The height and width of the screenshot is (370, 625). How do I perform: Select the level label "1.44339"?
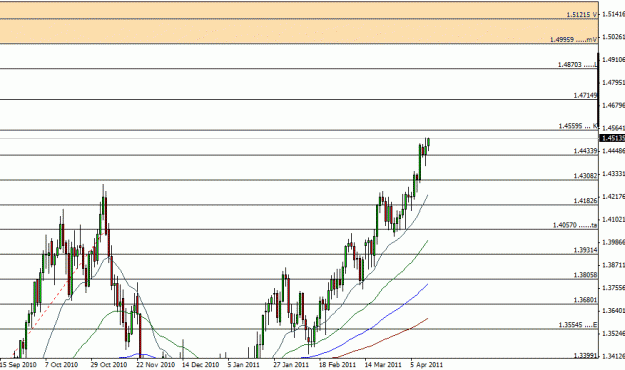586,151
